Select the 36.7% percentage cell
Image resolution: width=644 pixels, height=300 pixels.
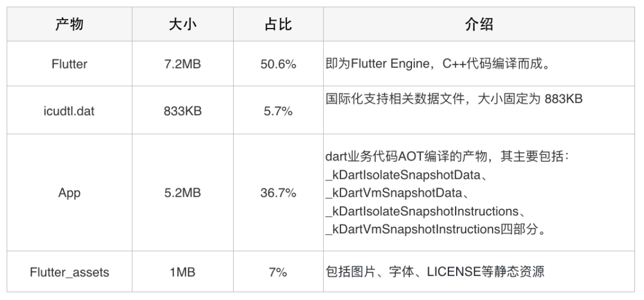pyautogui.click(x=278, y=193)
